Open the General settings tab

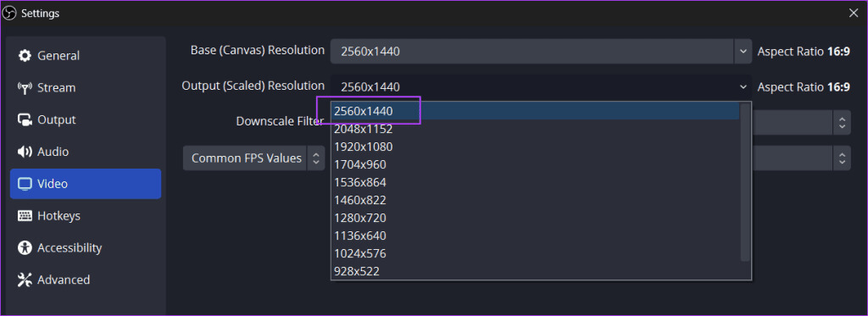(x=86, y=55)
